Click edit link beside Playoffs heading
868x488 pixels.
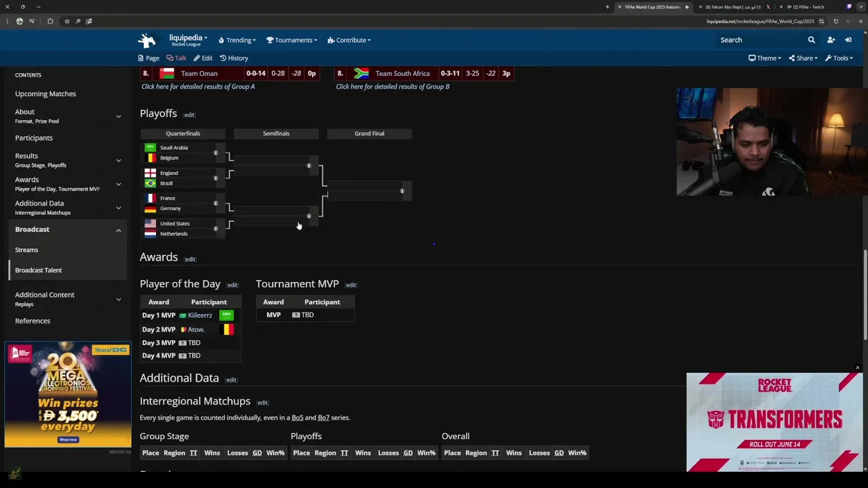point(189,115)
